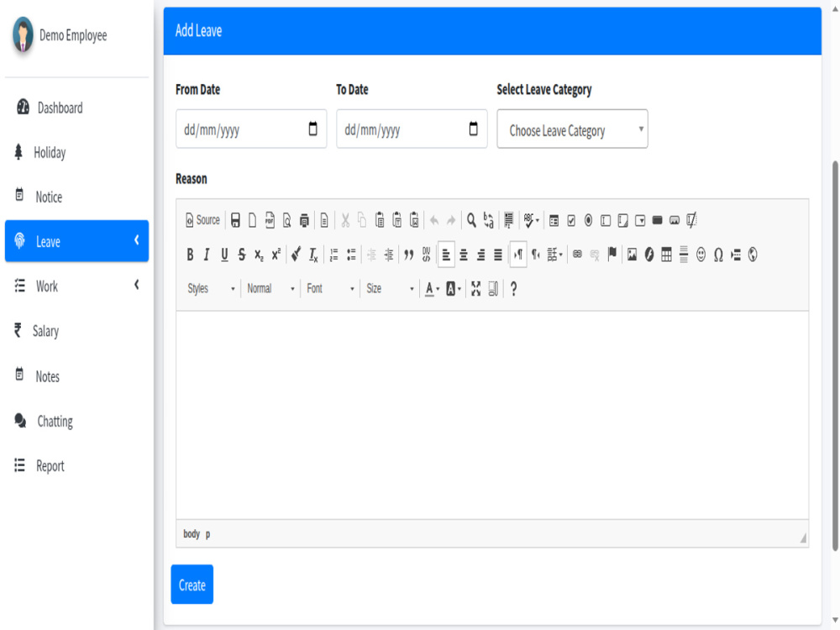Screen dimensions: 840x630
Task: Open the Font dropdown
Action: coord(330,289)
